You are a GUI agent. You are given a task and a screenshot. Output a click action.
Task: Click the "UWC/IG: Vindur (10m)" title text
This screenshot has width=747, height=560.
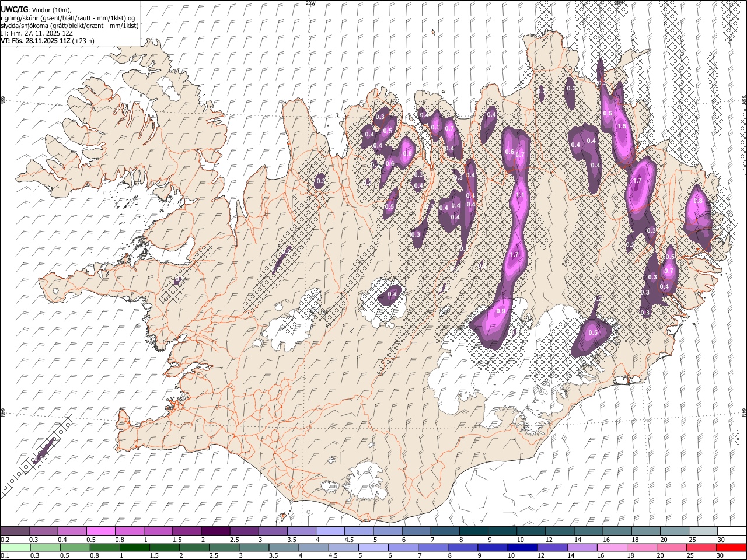coord(36,9)
